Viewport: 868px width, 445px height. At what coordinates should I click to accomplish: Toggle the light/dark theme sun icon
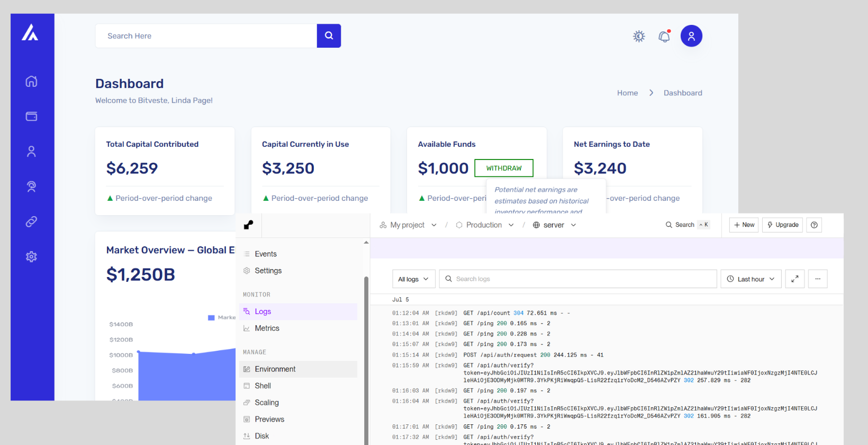(639, 36)
